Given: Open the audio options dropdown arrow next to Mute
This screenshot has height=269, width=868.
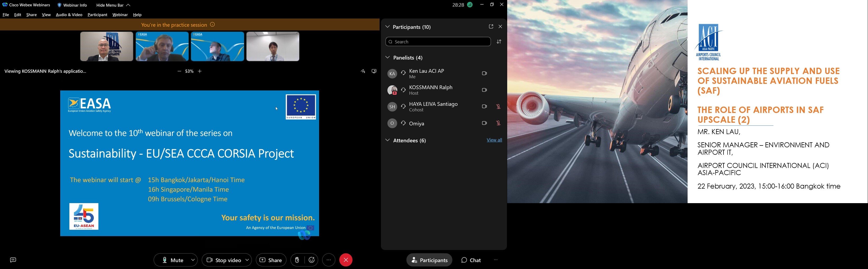Looking at the screenshot, I should pyautogui.click(x=193, y=260).
